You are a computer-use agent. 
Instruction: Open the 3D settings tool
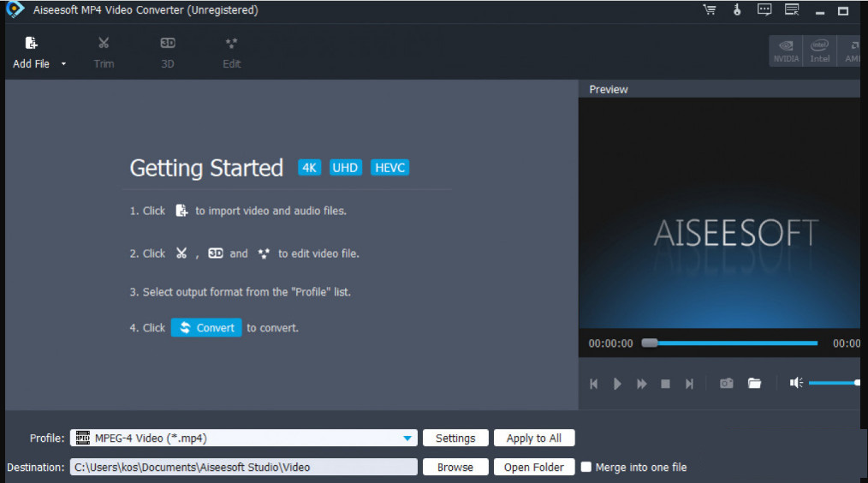coord(168,52)
